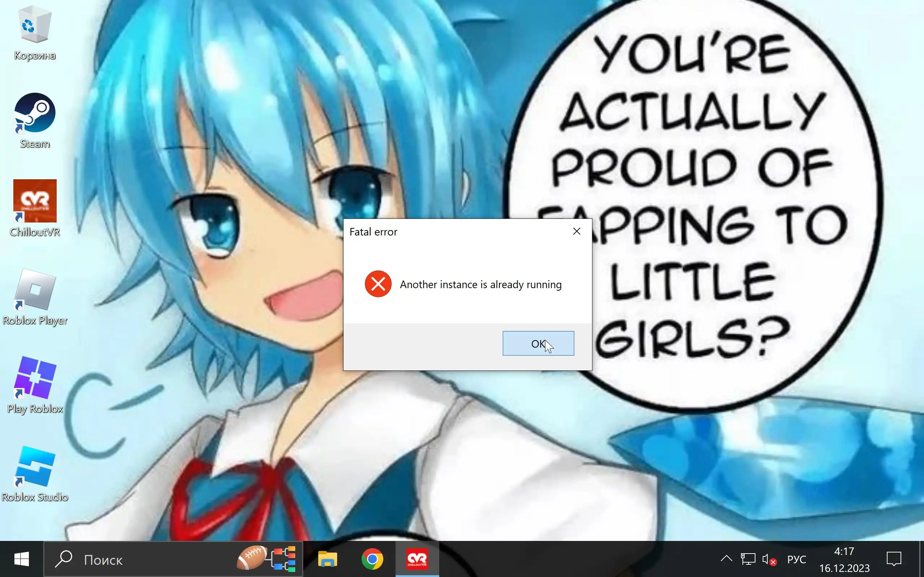Unmute via the muted speaker tray icon

(x=768, y=559)
